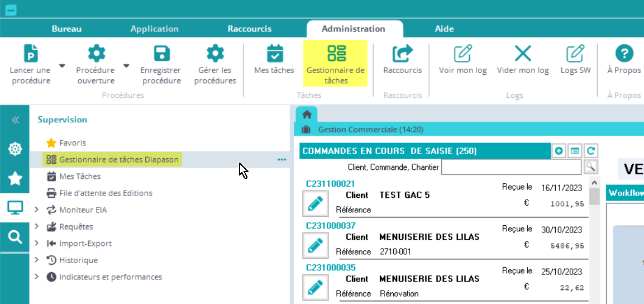Click the Raccourcis share icon in ribbon

click(x=402, y=54)
